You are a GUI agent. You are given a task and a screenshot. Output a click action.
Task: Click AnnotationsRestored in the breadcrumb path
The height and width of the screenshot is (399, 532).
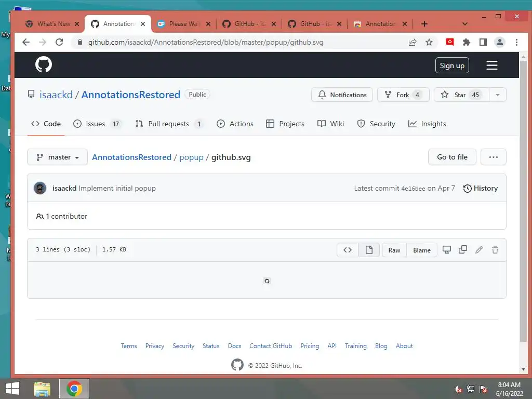[x=131, y=157]
